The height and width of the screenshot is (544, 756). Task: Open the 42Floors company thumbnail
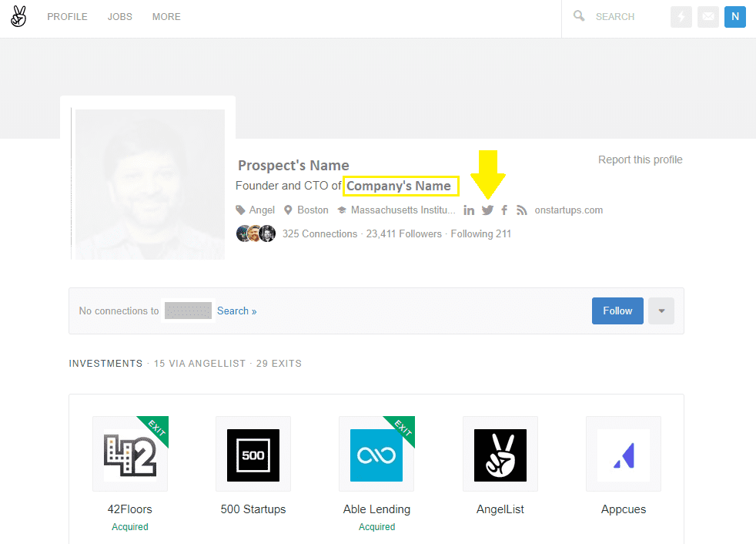(x=130, y=455)
